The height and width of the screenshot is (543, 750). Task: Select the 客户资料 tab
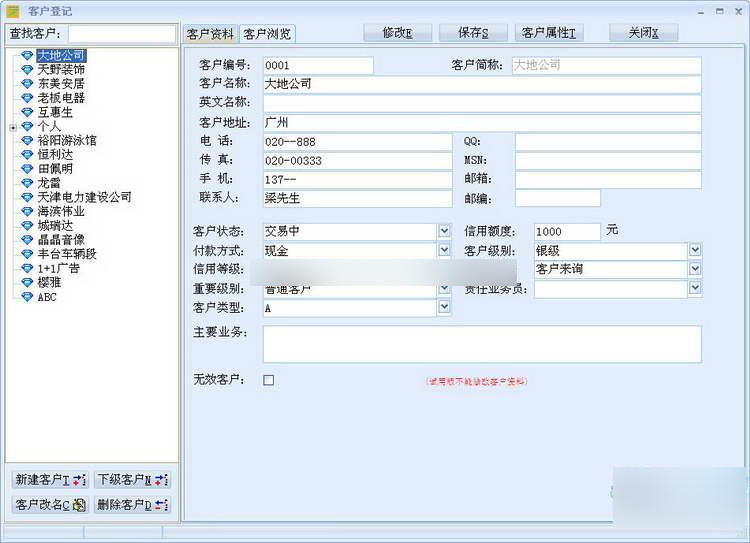point(210,34)
